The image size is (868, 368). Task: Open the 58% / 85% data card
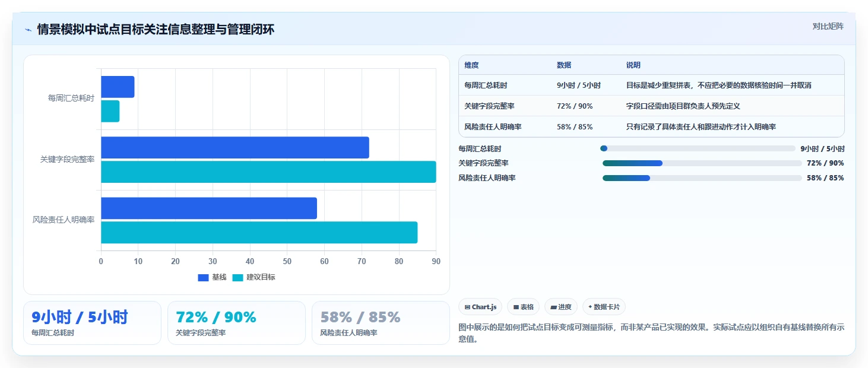[381, 323]
